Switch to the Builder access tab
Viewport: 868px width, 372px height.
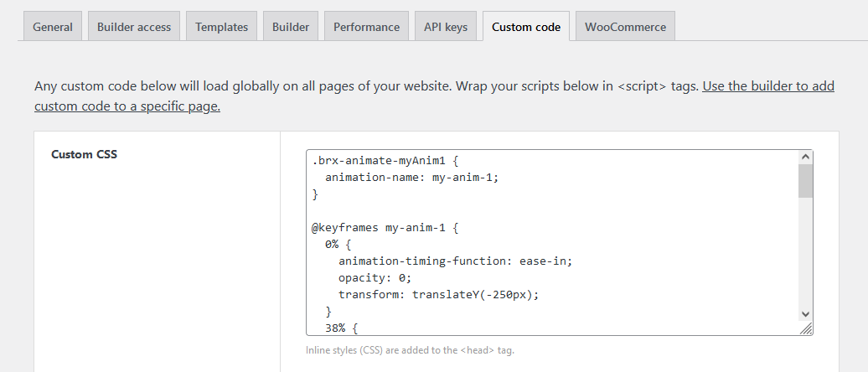134,27
